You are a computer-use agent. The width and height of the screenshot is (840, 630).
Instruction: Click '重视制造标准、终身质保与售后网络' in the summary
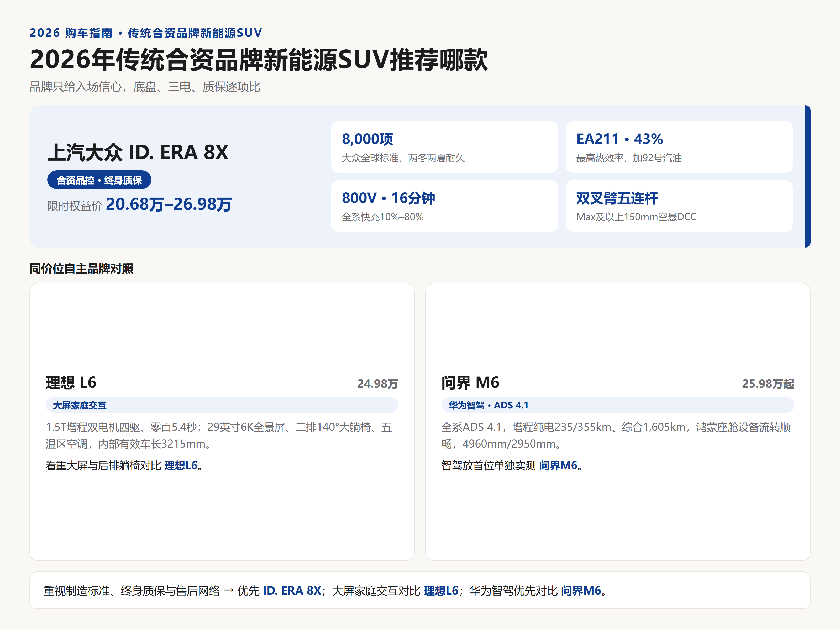[x=132, y=591]
